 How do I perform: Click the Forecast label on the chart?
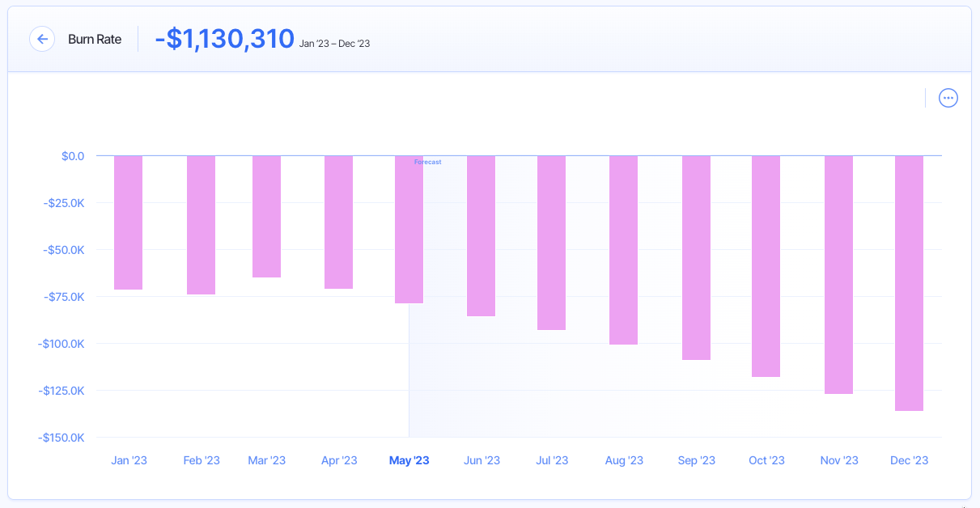[x=427, y=162]
